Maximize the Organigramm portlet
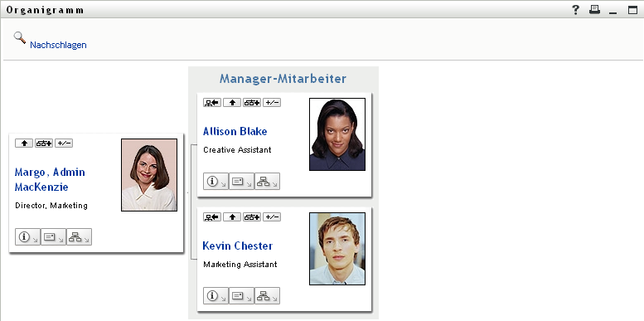Screen dimensions: 644x321 pos(632,10)
